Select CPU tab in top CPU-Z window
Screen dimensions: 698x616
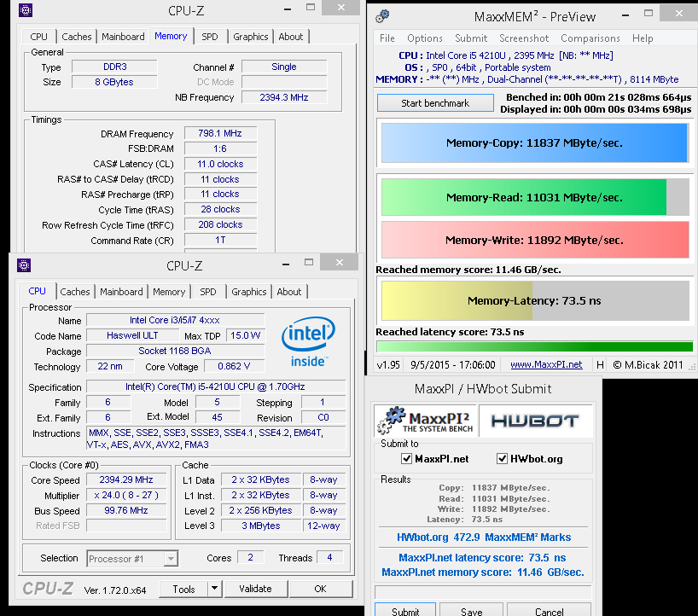[x=38, y=37]
